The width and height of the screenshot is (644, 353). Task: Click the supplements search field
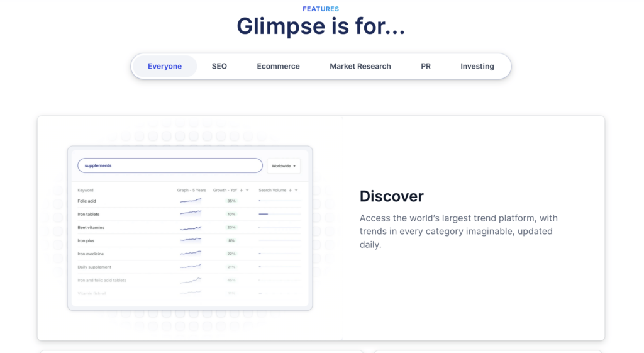(x=170, y=165)
